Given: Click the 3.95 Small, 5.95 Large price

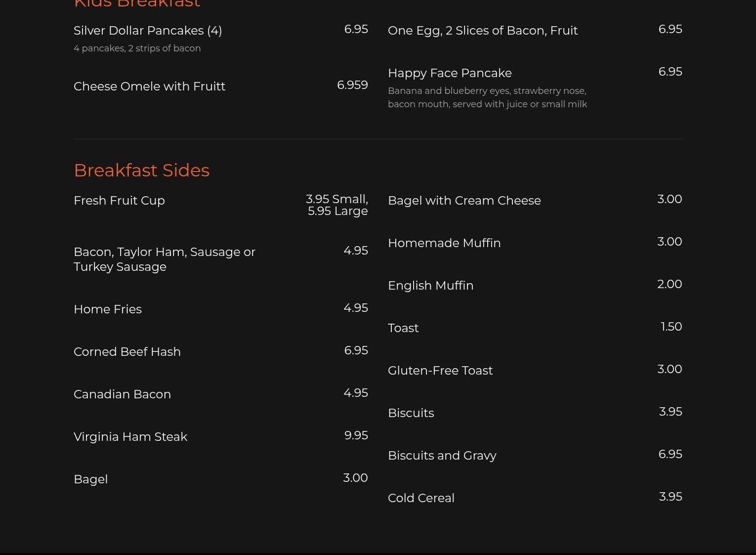Looking at the screenshot, I should click(x=337, y=205).
